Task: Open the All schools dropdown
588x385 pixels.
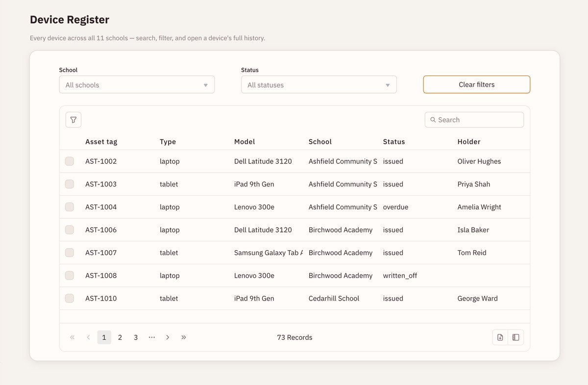Action: pos(137,85)
